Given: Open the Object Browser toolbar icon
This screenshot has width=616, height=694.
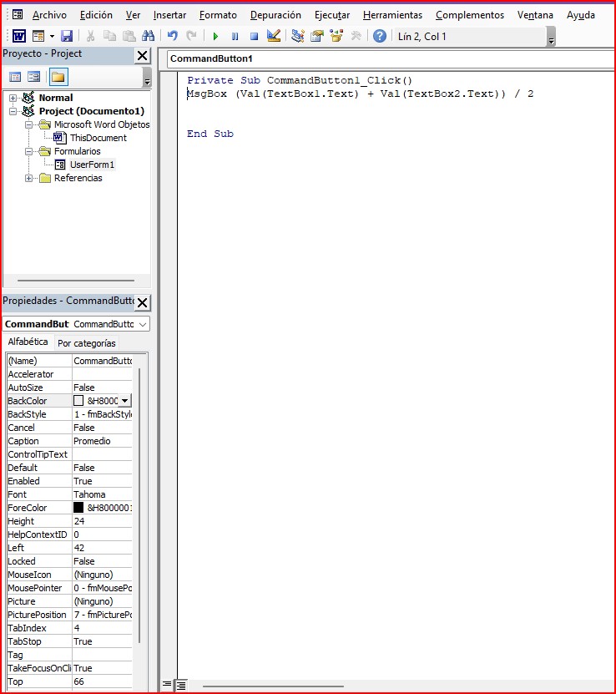Looking at the screenshot, I should [x=336, y=36].
